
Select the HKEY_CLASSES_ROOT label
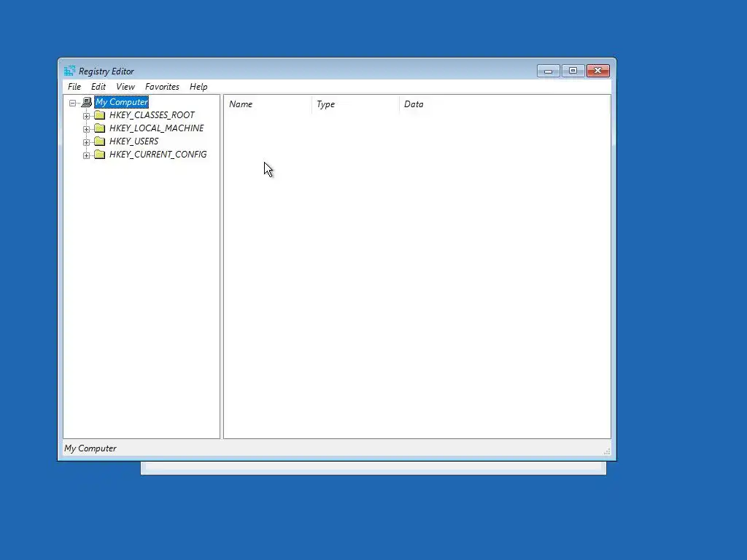pos(152,115)
